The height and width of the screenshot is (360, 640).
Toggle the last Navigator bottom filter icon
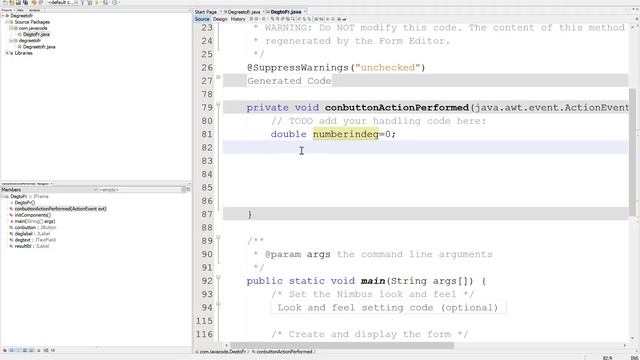[x=53, y=350]
